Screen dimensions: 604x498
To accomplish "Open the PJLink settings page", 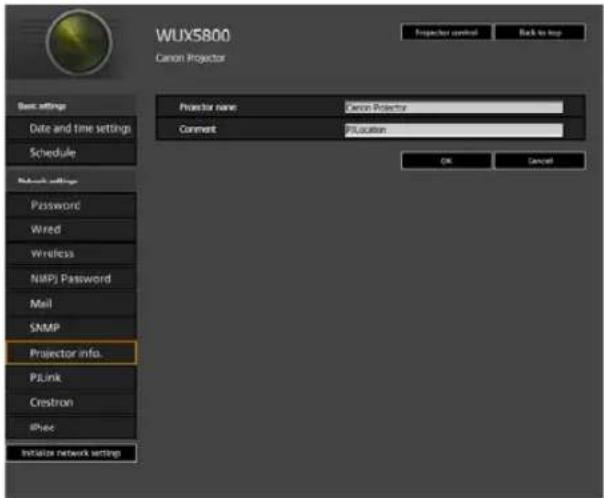I will click(71, 377).
